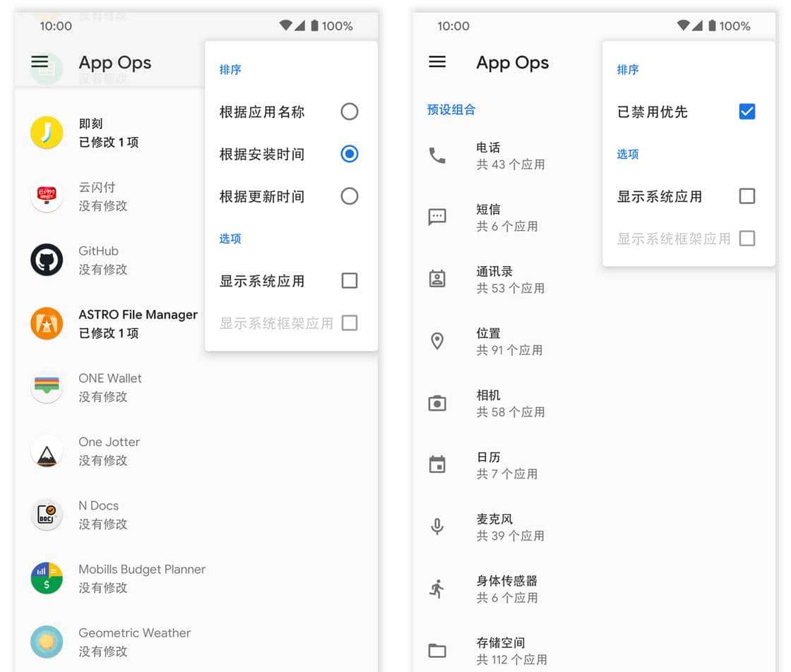Open the 相机 camera permission icon
This screenshot has height=672, width=791.
pyautogui.click(x=437, y=403)
